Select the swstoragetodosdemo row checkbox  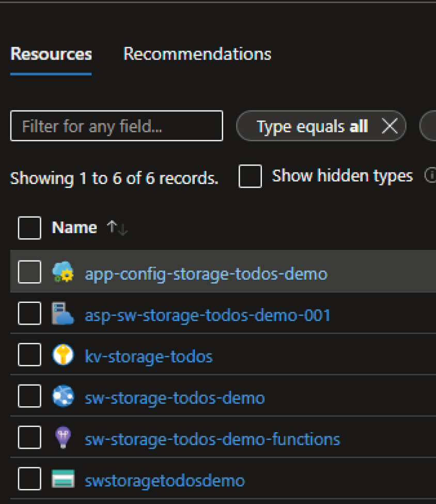[x=29, y=480]
